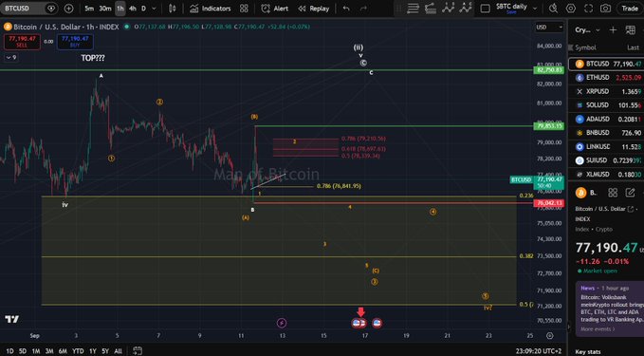The image size is (644, 356).
Task: Switch chart to 5m timeframe
Action: [89, 9]
